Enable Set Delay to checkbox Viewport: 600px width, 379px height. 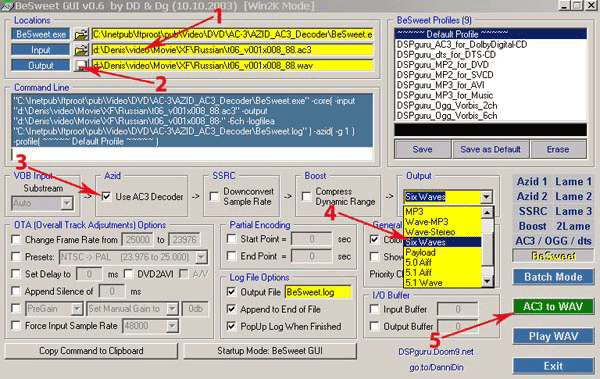click(16, 274)
